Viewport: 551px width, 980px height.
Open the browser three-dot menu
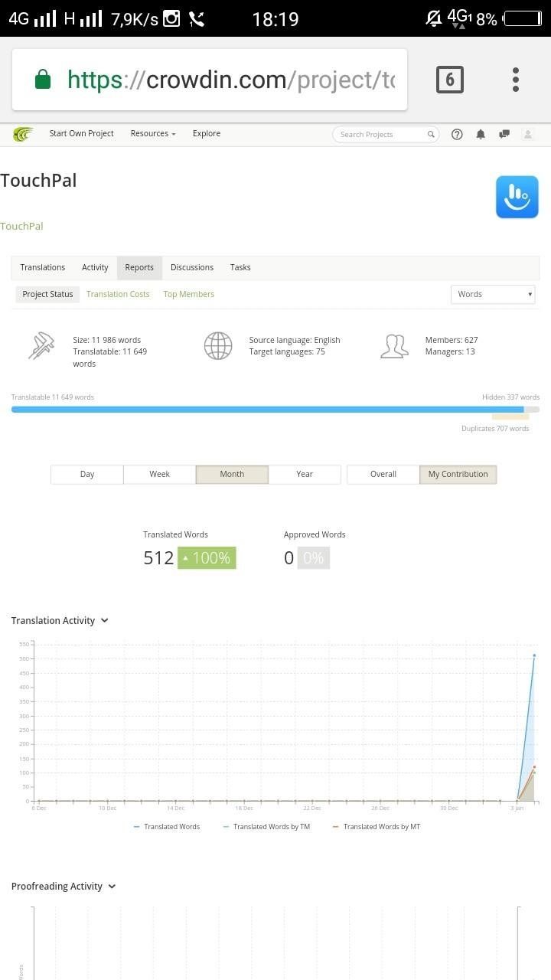tap(516, 80)
